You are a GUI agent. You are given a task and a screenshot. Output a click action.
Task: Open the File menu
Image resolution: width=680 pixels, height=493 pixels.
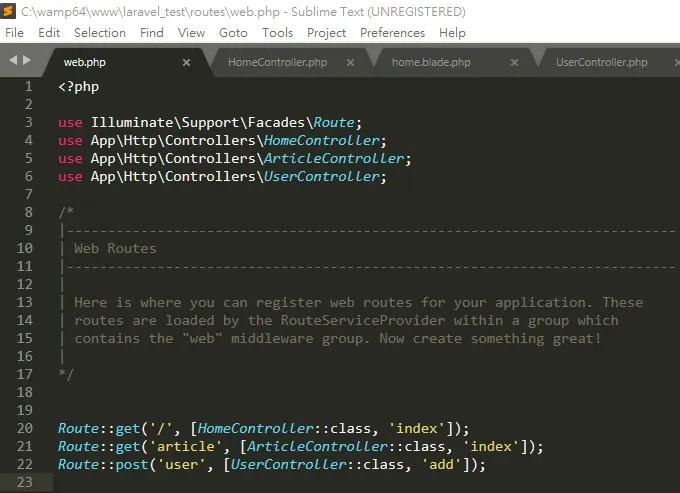pos(14,33)
